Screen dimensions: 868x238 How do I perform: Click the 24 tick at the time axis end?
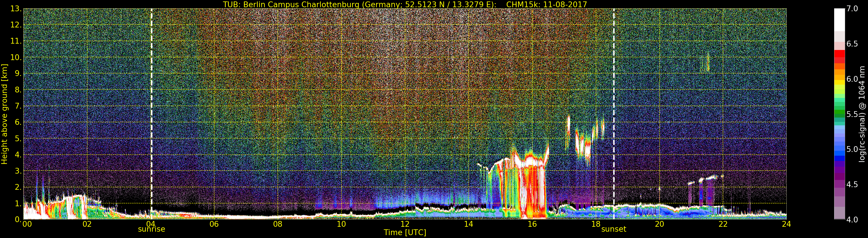pos(786,224)
